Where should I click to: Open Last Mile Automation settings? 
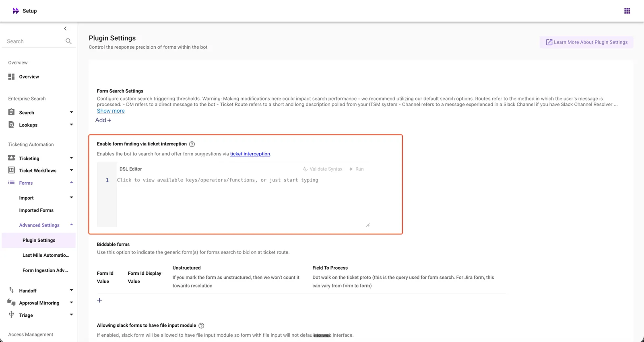(x=46, y=255)
